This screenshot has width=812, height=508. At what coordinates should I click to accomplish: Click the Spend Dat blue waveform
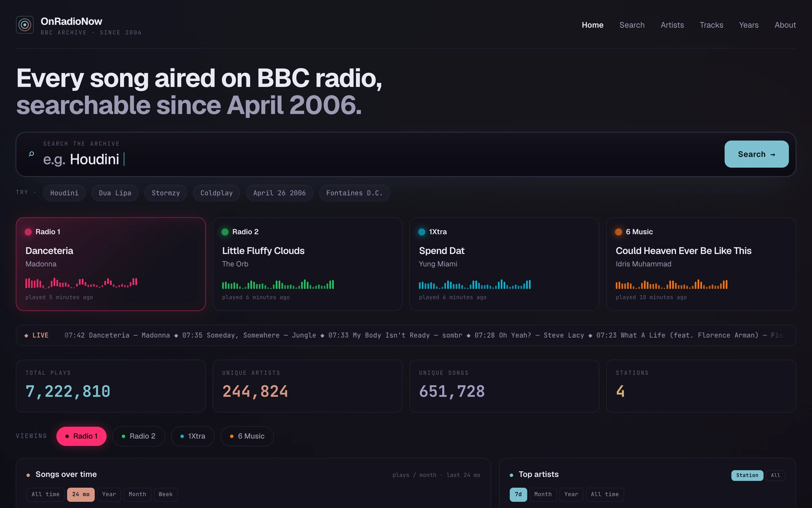(475, 284)
